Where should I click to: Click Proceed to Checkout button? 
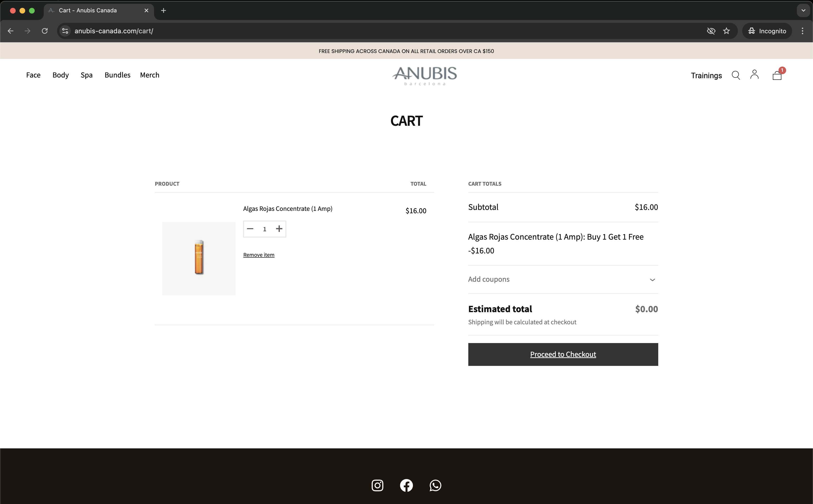pyautogui.click(x=563, y=354)
